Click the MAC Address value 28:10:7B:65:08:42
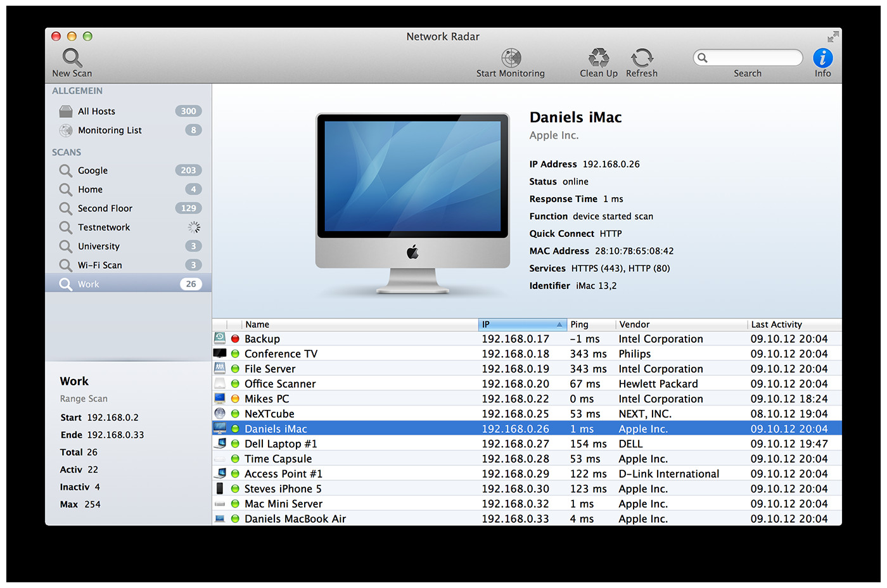The height and width of the screenshot is (588, 887). 634,251
